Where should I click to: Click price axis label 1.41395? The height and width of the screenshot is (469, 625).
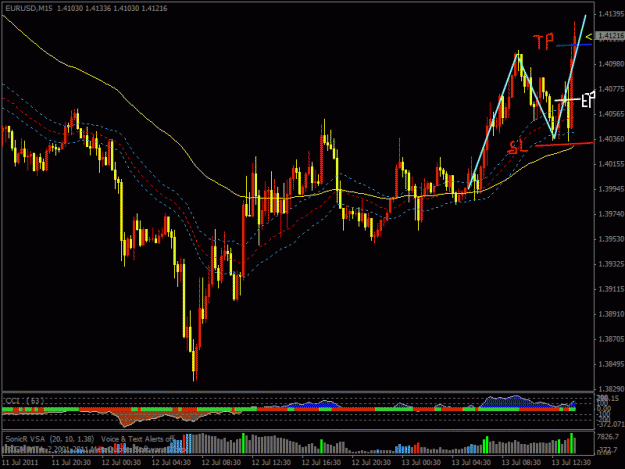point(611,14)
